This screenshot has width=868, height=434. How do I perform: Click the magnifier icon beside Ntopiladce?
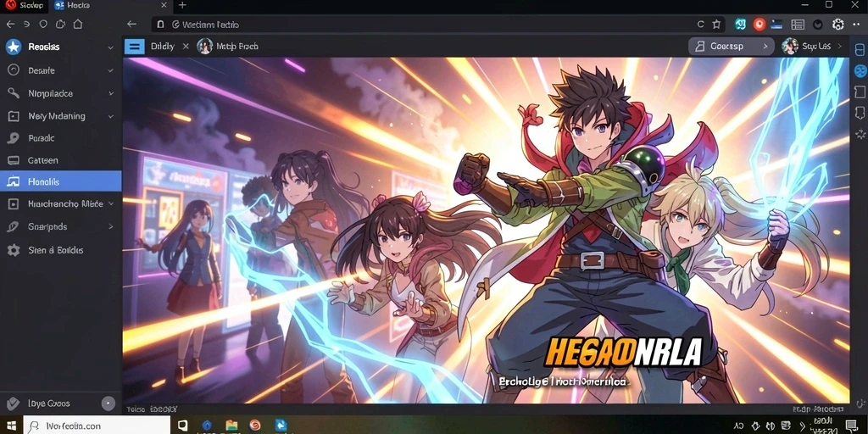pyautogui.click(x=14, y=93)
